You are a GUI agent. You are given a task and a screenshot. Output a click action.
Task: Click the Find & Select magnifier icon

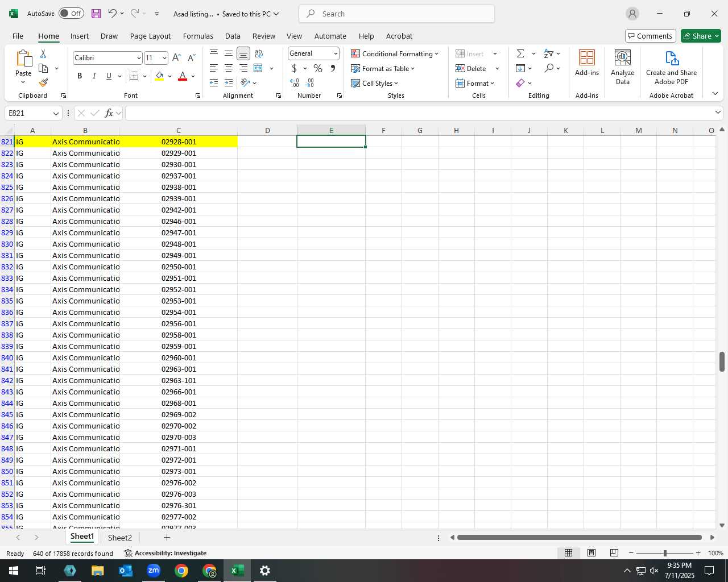tap(549, 68)
